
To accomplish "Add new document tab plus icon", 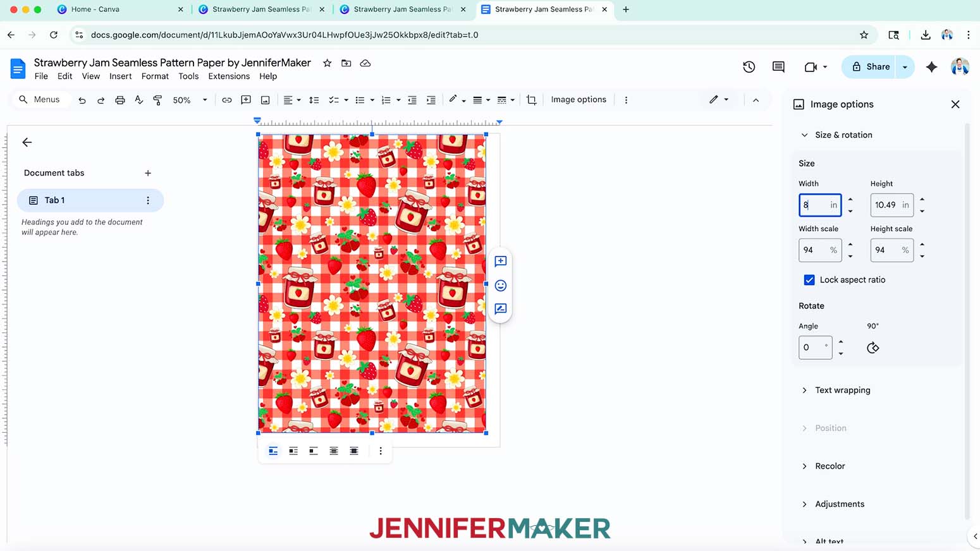I will tap(148, 173).
